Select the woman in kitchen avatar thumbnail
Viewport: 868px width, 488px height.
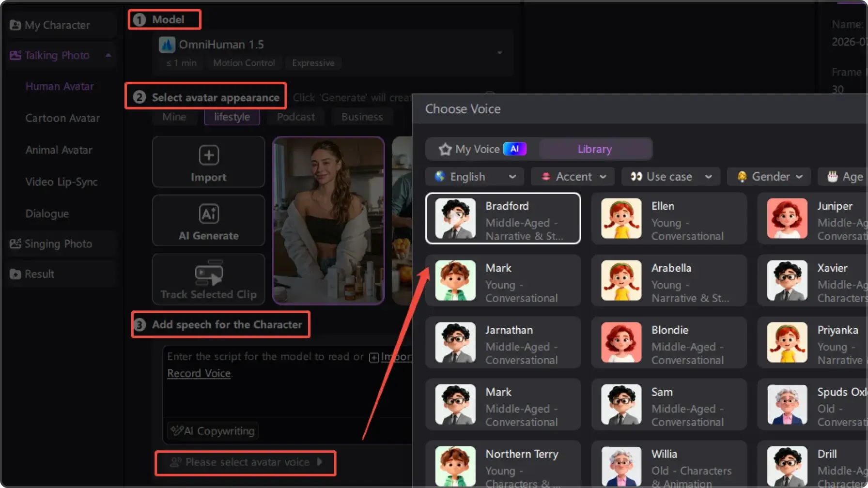tap(328, 221)
